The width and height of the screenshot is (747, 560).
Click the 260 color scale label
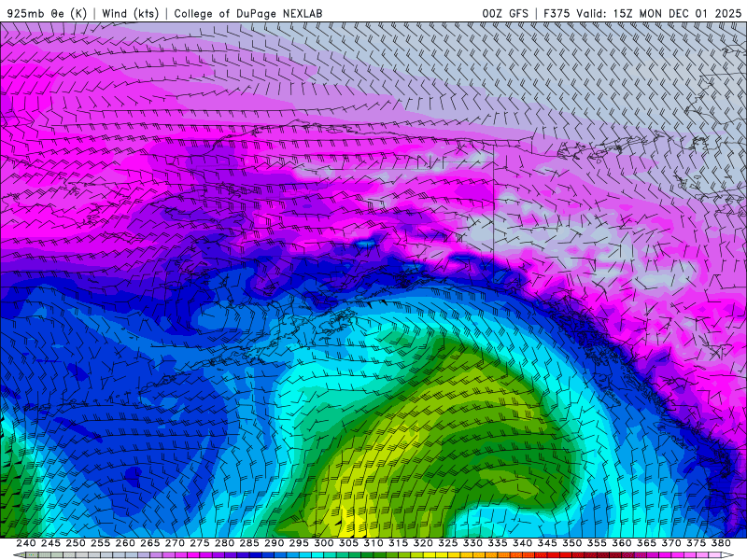click(x=125, y=543)
